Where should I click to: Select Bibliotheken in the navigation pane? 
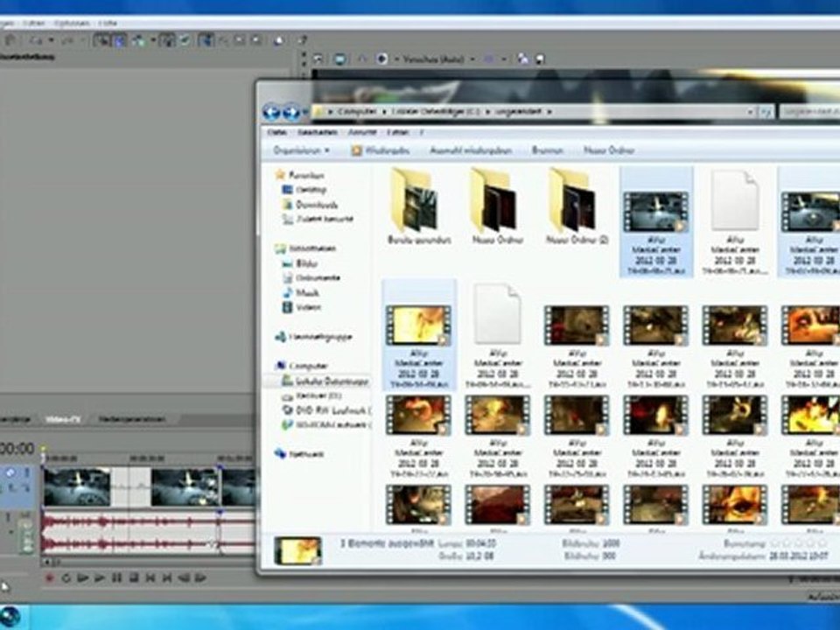[x=306, y=248]
